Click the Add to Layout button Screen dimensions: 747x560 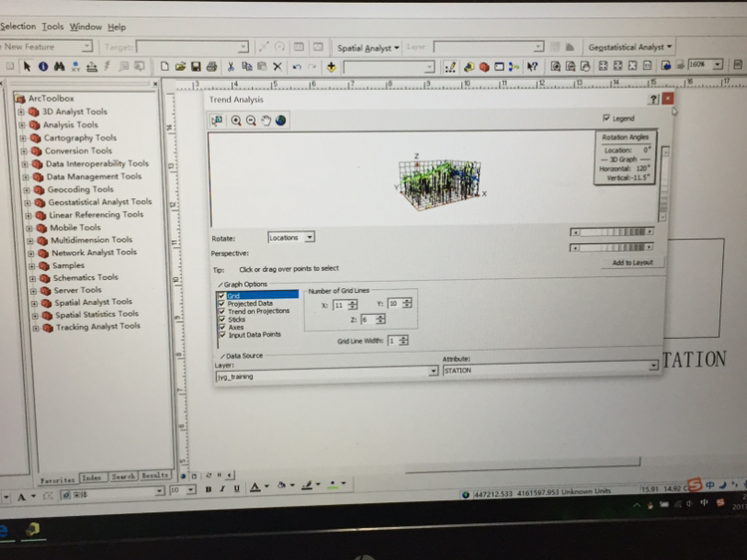(x=632, y=263)
